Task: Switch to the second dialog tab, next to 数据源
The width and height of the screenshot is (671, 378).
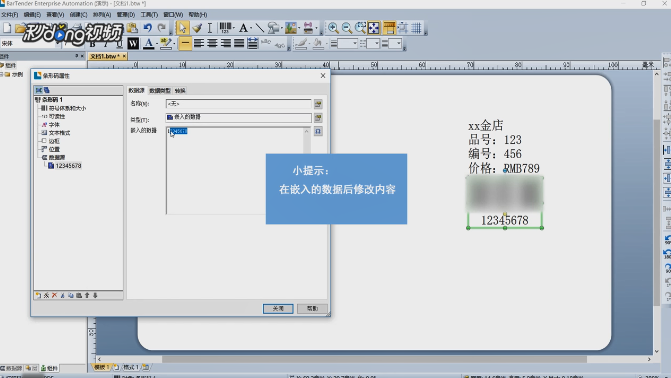Action: click(160, 90)
